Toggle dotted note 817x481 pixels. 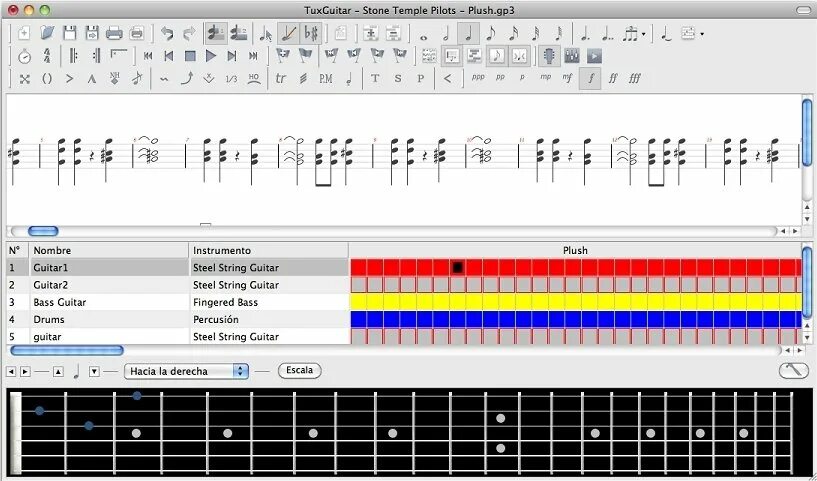[x=586, y=34]
